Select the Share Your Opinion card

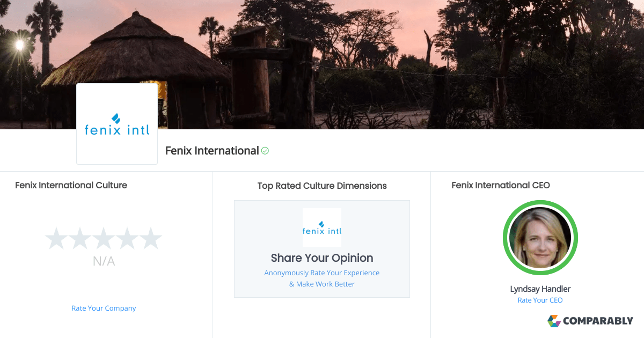[x=321, y=248]
